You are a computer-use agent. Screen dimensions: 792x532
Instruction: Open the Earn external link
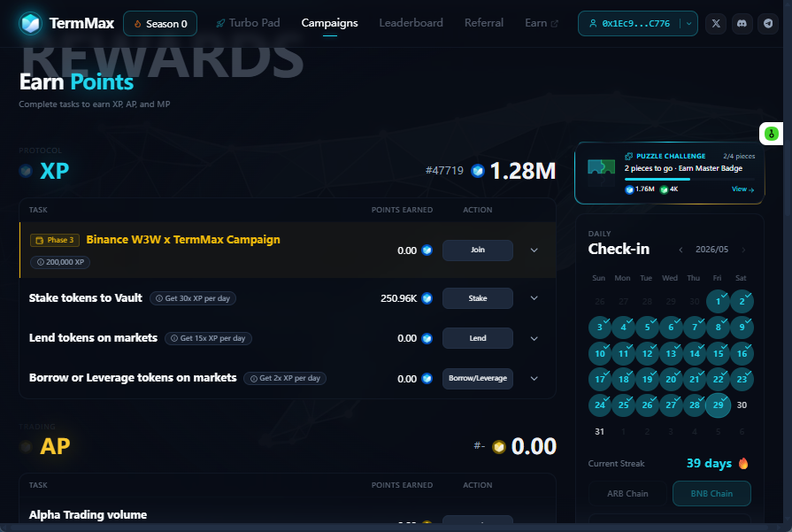click(x=542, y=23)
